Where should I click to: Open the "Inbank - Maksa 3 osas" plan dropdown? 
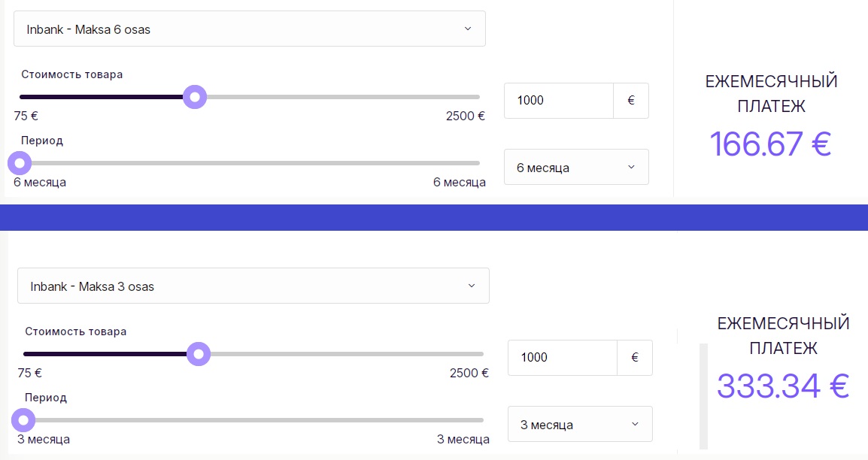253,286
